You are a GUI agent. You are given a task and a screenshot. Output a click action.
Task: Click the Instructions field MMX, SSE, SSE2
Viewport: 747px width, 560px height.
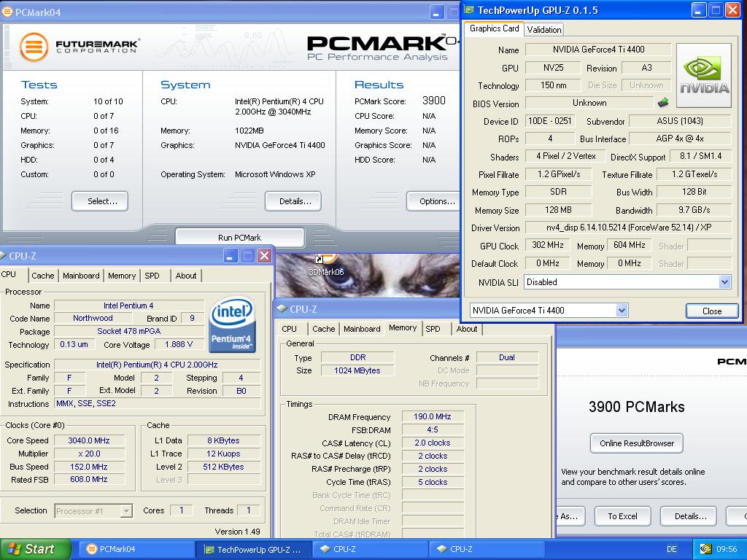point(158,403)
